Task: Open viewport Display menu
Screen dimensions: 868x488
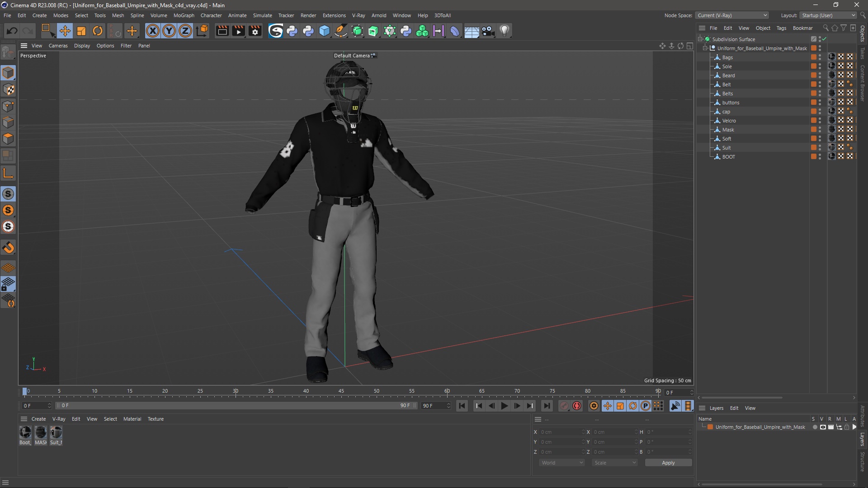Action: point(82,46)
